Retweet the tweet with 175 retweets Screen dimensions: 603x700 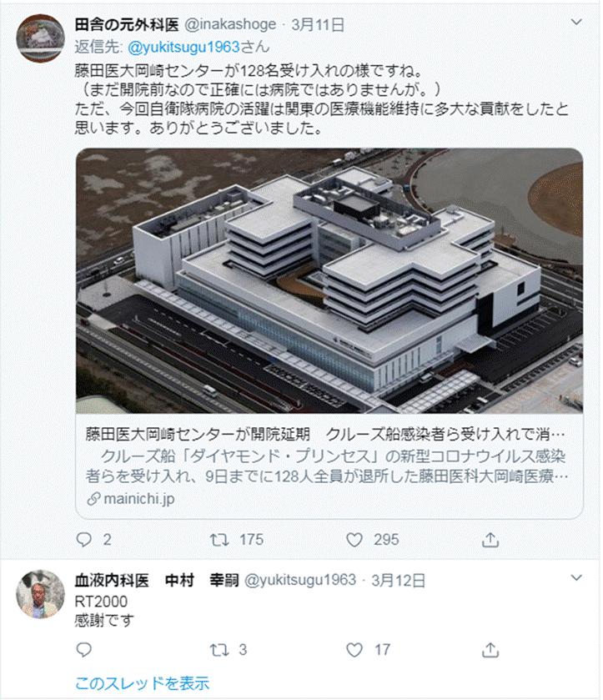(219, 540)
